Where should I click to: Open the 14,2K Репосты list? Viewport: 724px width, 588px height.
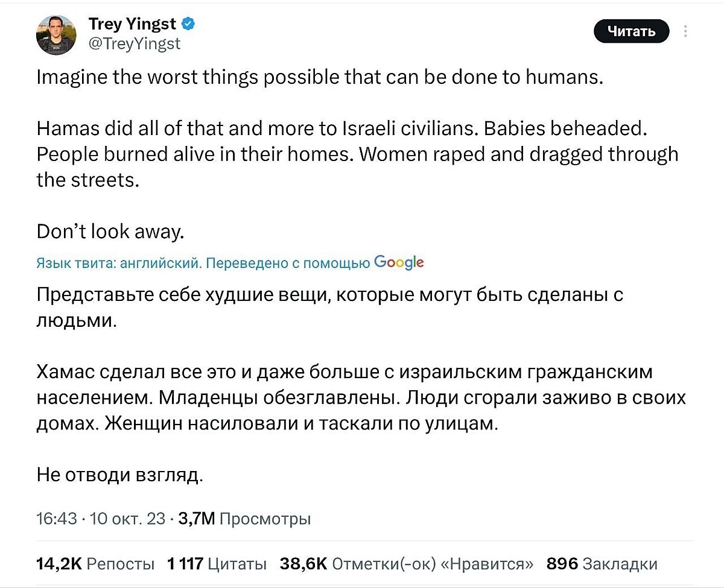coord(95,564)
